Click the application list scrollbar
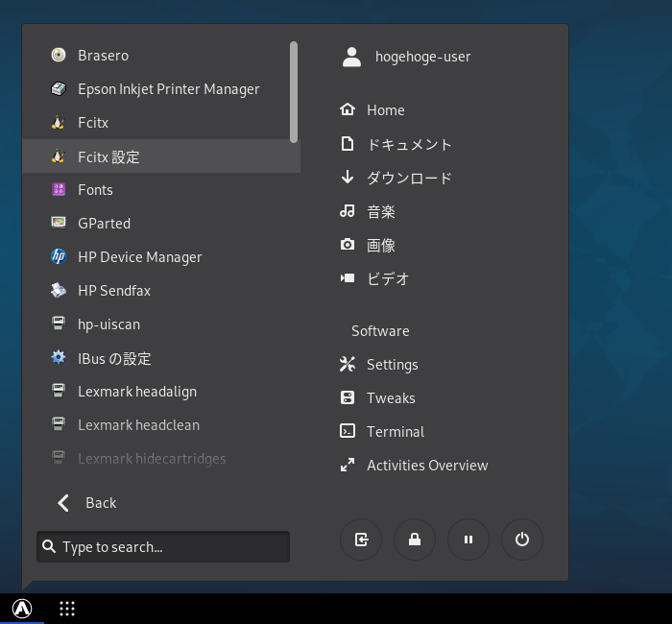This screenshot has height=624, width=672. 294,92
